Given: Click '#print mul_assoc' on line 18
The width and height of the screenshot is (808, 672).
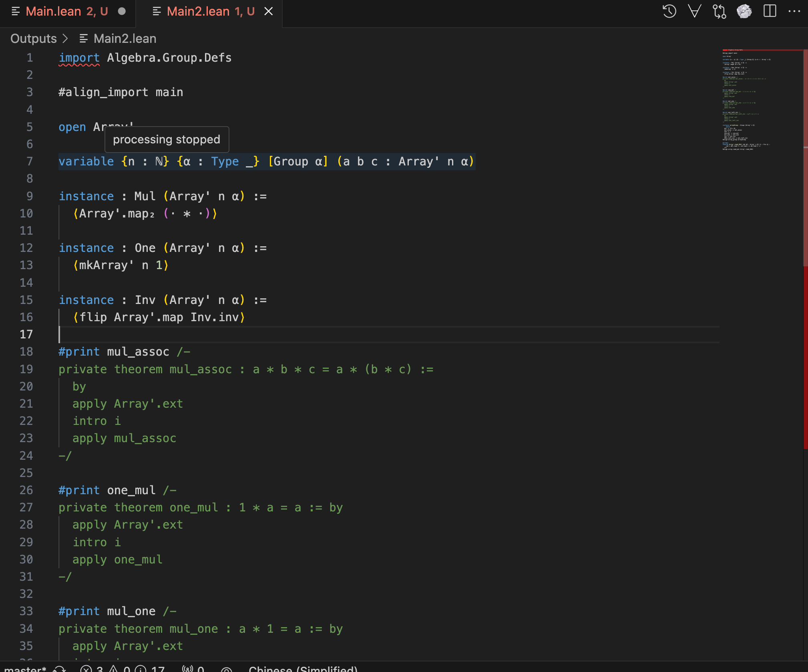Looking at the screenshot, I should pyautogui.click(x=114, y=352).
